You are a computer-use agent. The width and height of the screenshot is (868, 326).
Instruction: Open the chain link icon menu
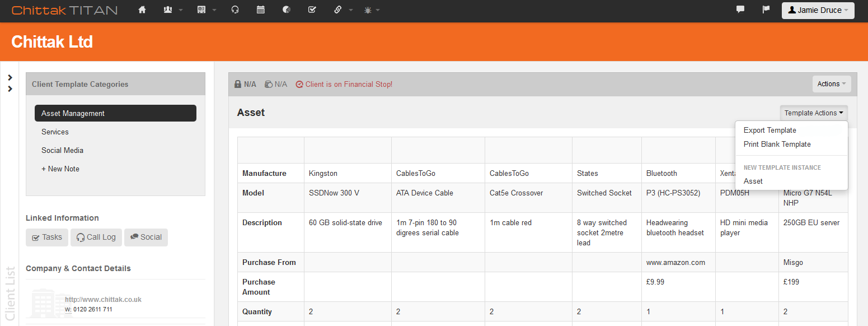point(343,10)
